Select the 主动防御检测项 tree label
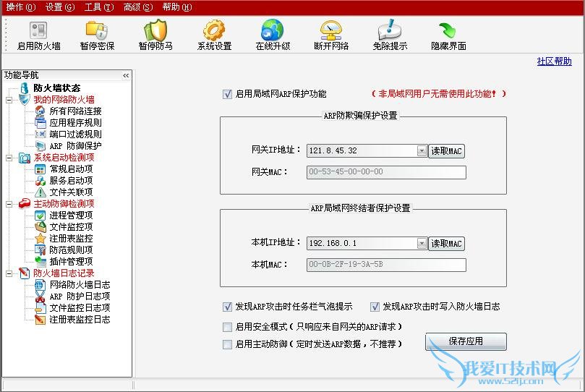The width and height of the screenshot is (585, 392). pyautogui.click(x=64, y=204)
